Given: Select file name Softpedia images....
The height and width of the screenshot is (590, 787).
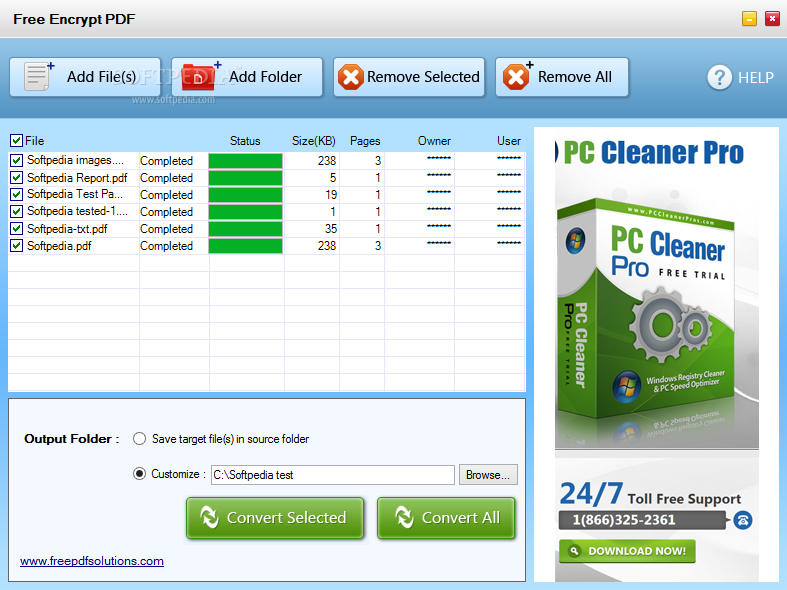Looking at the screenshot, I should [x=75, y=160].
